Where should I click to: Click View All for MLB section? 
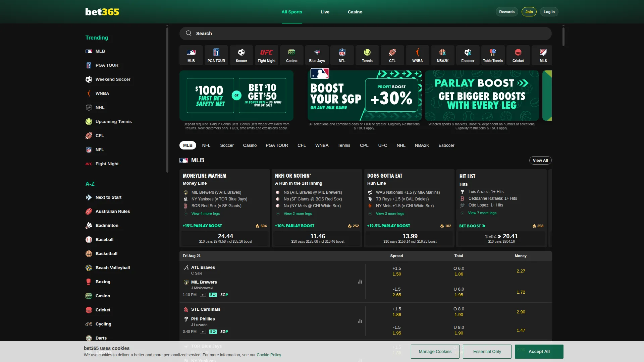click(x=540, y=161)
